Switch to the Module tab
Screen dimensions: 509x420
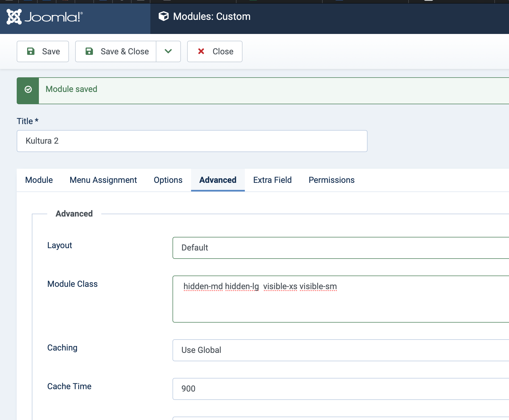click(39, 180)
